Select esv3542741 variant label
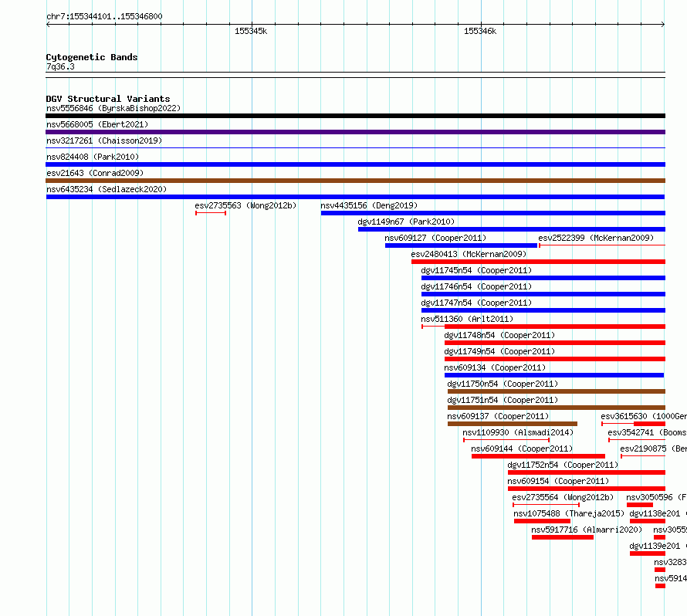Viewport: 687px width, 616px height. coord(647,432)
